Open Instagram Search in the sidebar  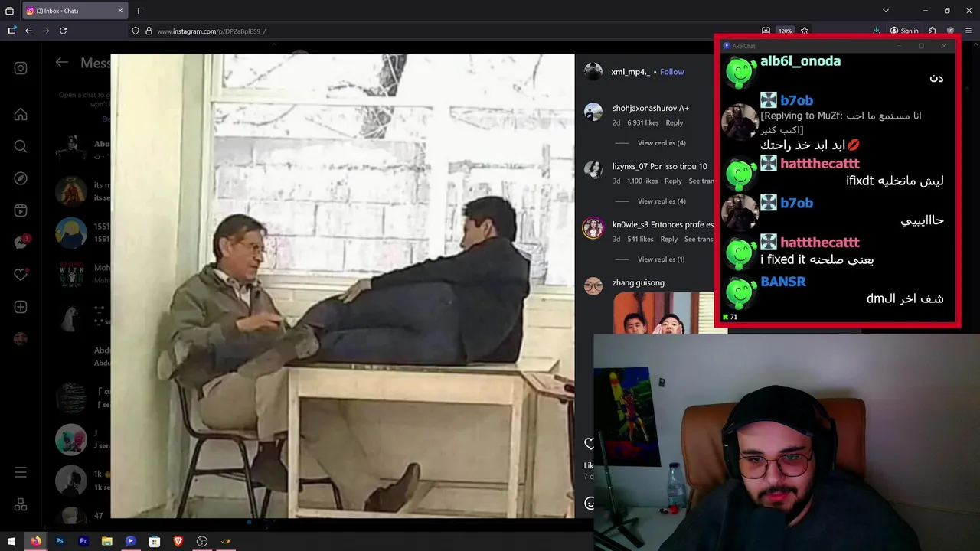click(21, 146)
